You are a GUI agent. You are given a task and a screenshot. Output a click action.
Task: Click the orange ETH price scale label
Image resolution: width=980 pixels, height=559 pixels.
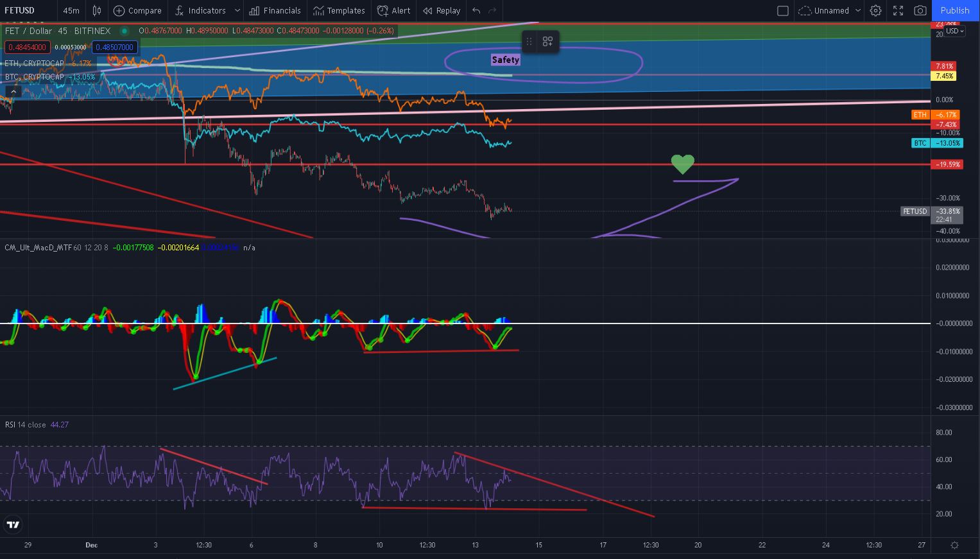tap(936, 115)
